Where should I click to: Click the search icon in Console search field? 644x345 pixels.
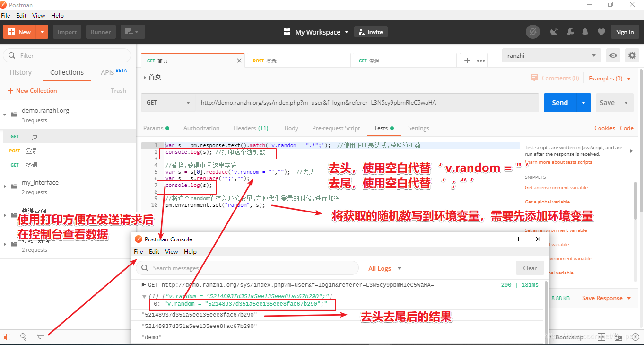145,268
